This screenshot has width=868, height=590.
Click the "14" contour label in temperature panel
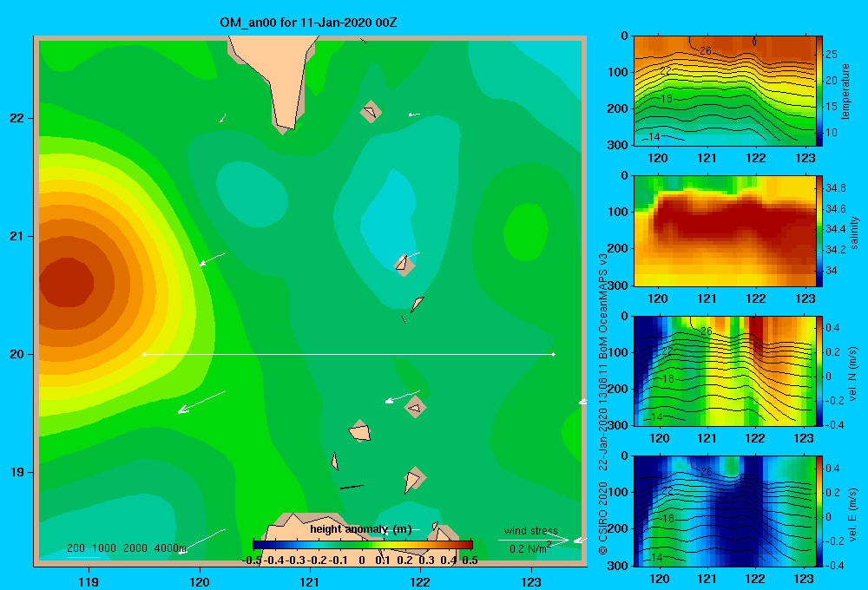pos(654,137)
